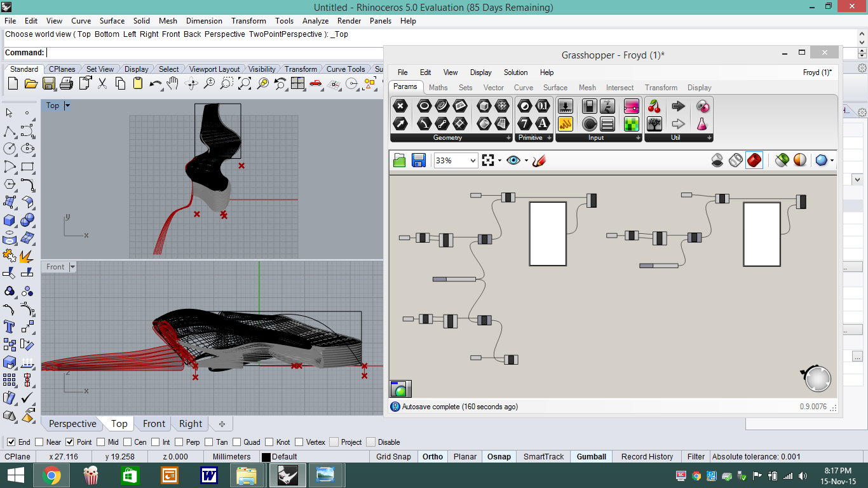Enable the Int osnap checkbox

pyautogui.click(x=156, y=442)
